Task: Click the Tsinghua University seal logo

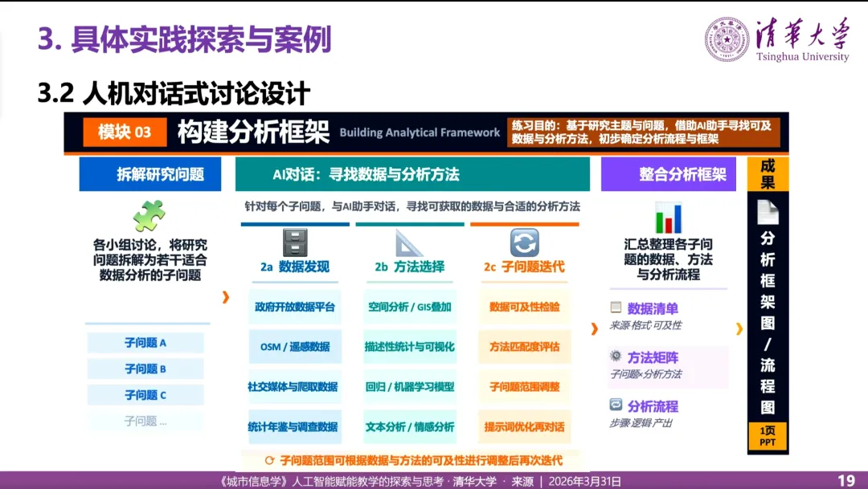Action: 727,39
